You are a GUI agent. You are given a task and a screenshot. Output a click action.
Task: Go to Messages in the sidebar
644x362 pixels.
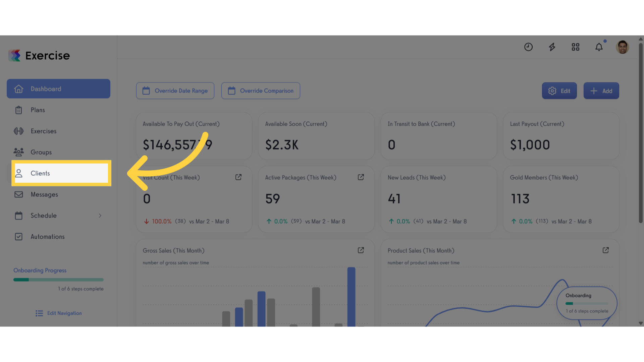58,194
